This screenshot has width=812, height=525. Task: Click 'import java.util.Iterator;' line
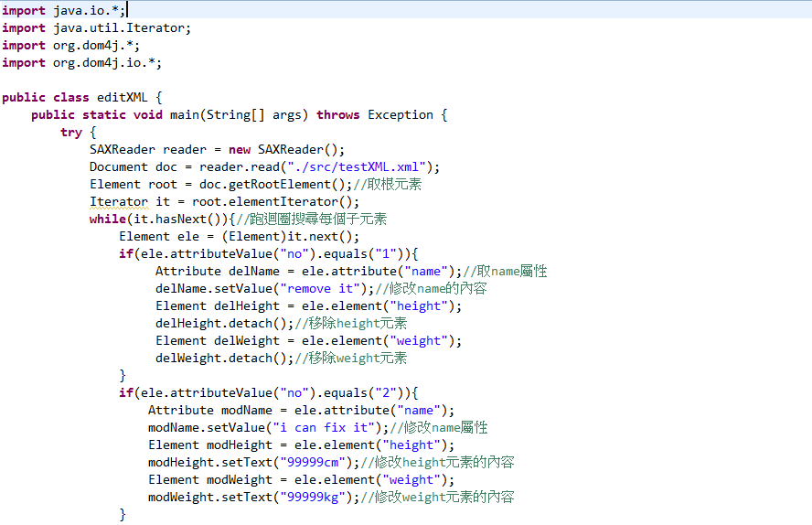point(96,28)
